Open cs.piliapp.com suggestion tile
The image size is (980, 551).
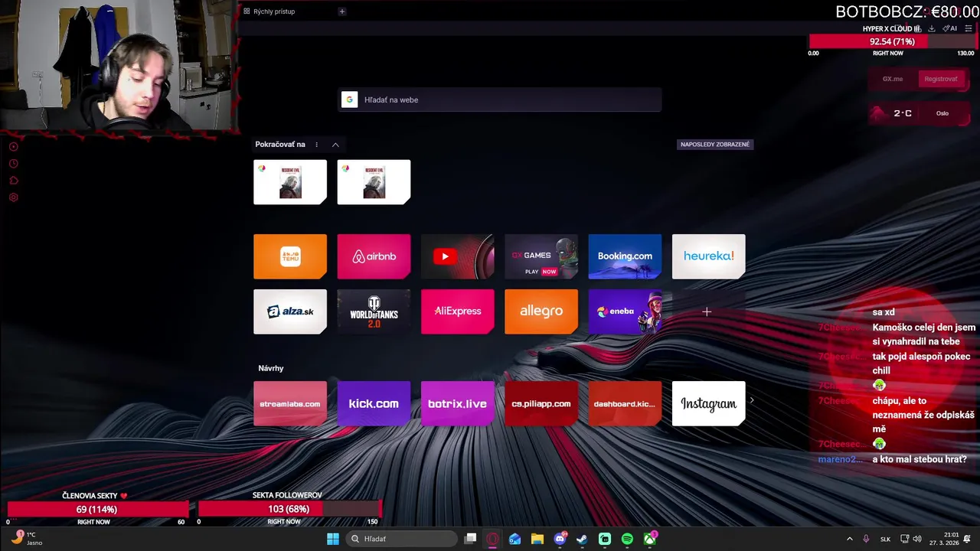point(541,403)
